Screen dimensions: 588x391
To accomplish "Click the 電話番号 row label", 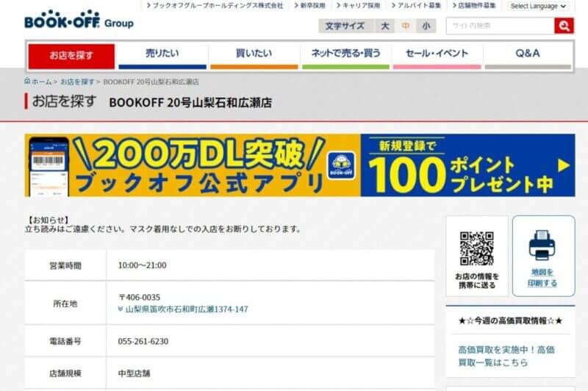I will pyautogui.click(x=65, y=342).
